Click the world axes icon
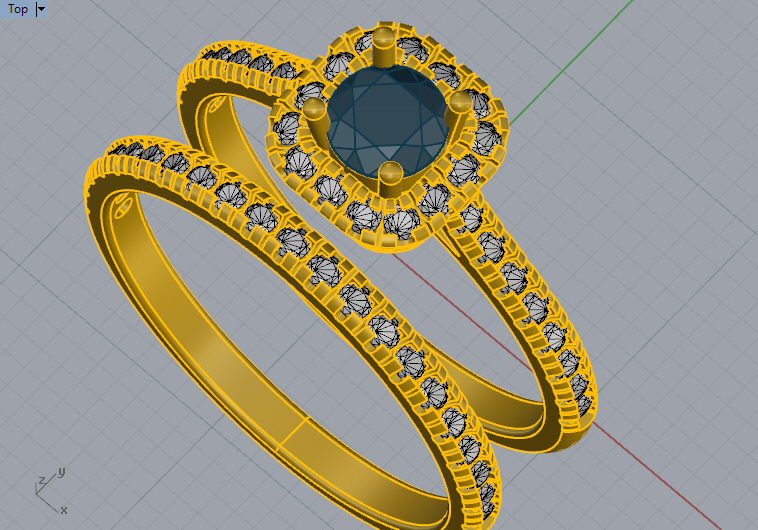This screenshot has height=530, width=758. (50, 491)
